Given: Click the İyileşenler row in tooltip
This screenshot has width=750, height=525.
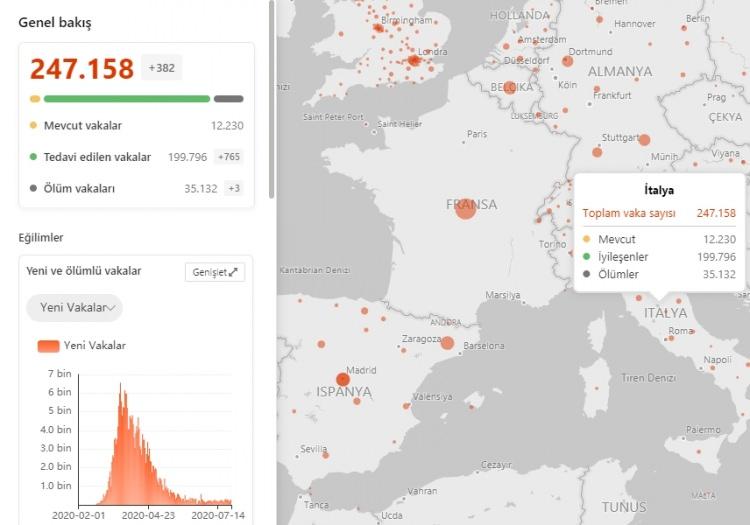Looking at the screenshot, I should tap(659, 257).
